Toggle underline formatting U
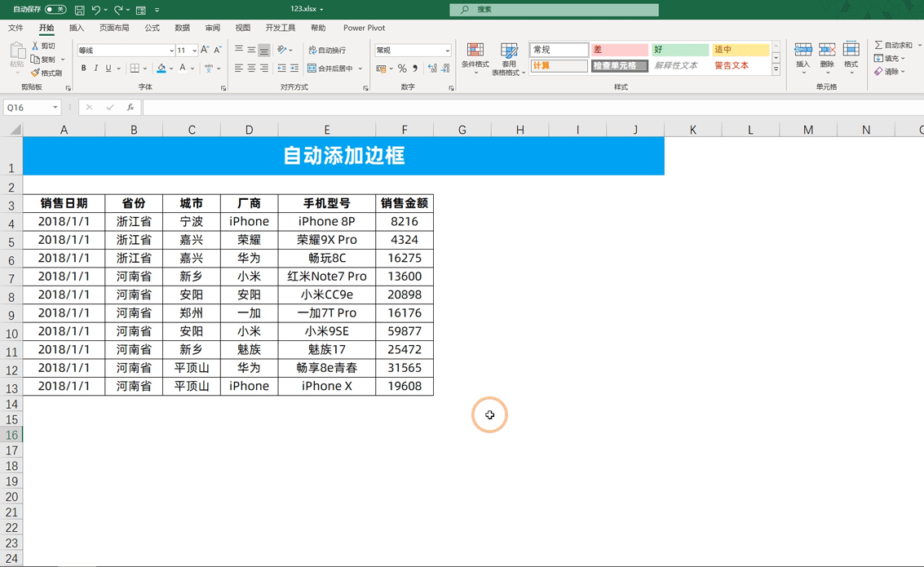Viewport: 924px width, 567px height. 108,69
